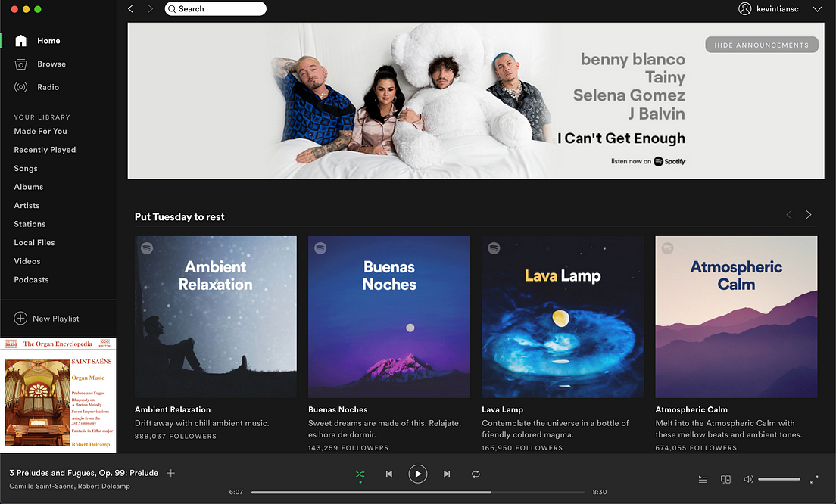This screenshot has height=504, width=836.
Task: Click the Lava Lamp title link
Action: click(502, 409)
